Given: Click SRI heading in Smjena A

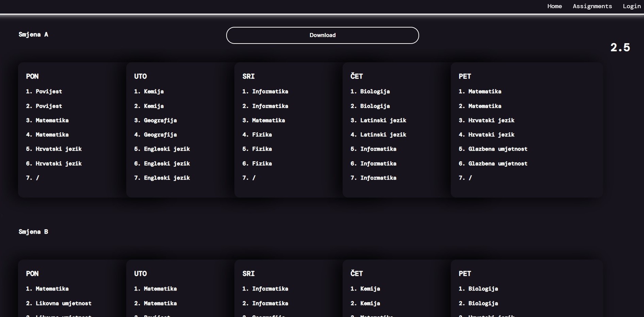Looking at the screenshot, I should tap(249, 76).
